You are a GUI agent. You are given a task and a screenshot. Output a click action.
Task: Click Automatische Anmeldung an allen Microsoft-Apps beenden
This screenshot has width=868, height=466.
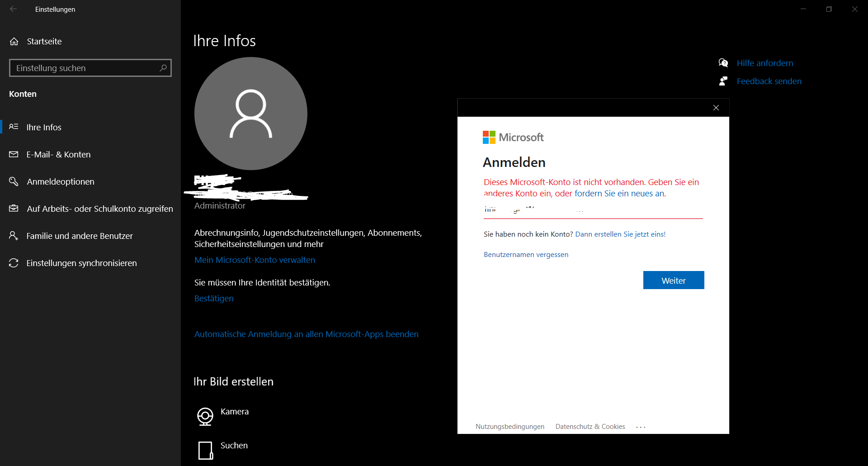pos(307,334)
